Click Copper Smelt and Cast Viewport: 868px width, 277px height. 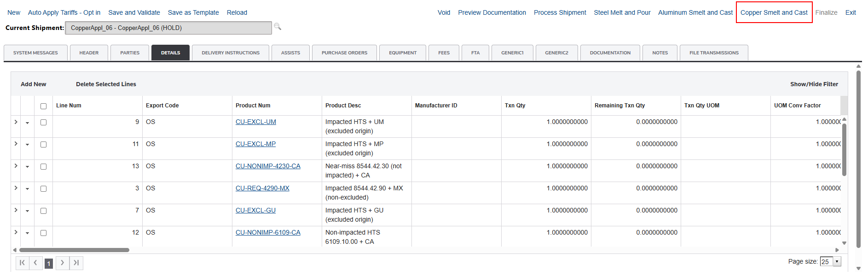pyautogui.click(x=774, y=12)
